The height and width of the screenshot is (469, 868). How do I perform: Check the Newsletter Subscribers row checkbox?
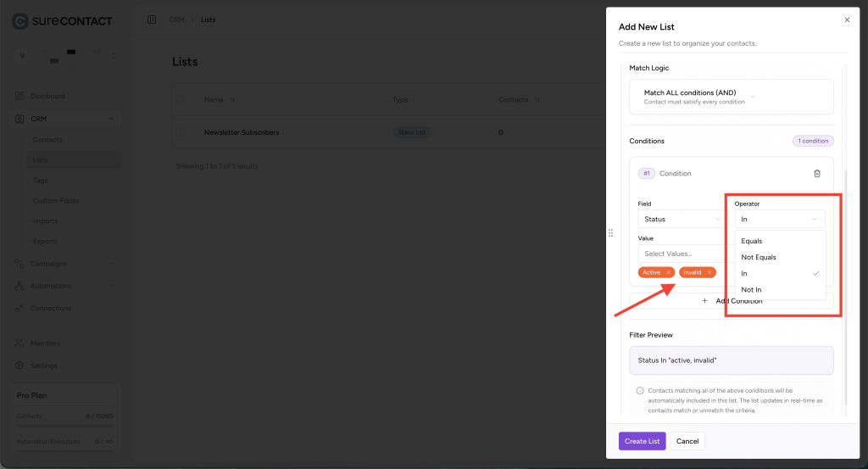(x=180, y=132)
